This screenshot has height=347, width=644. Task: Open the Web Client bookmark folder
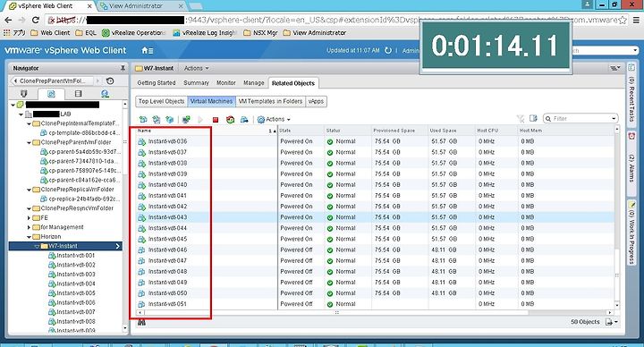pos(50,33)
